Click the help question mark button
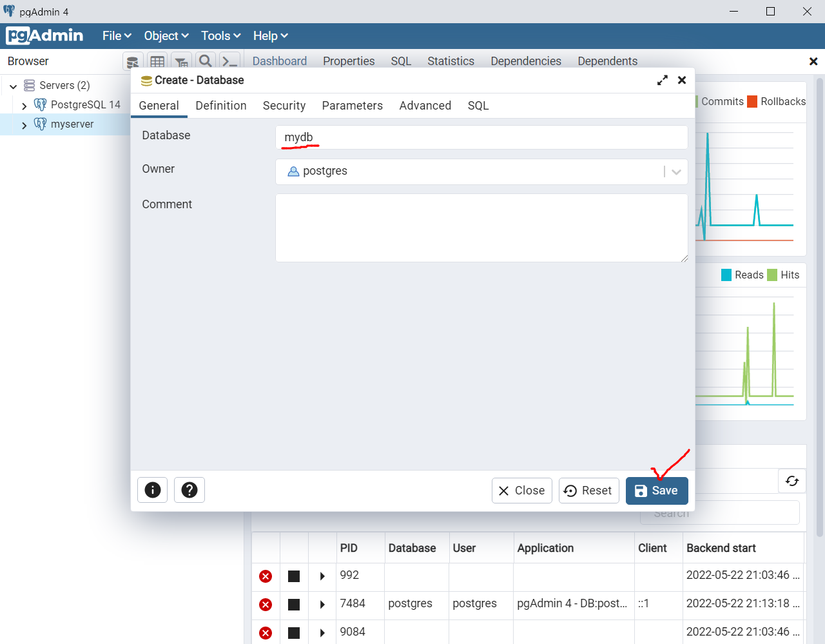 [x=189, y=490]
